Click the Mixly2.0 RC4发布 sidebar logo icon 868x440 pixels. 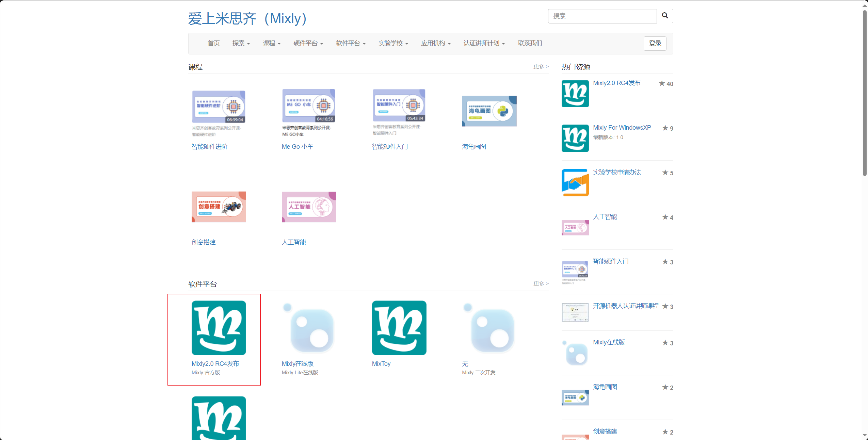tap(575, 93)
